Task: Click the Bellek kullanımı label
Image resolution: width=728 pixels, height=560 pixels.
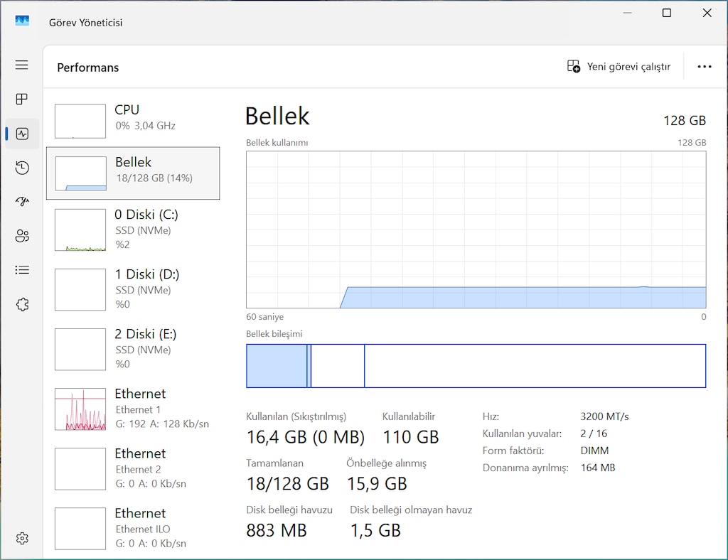Action: pyautogui.click(x=277, y=142)
